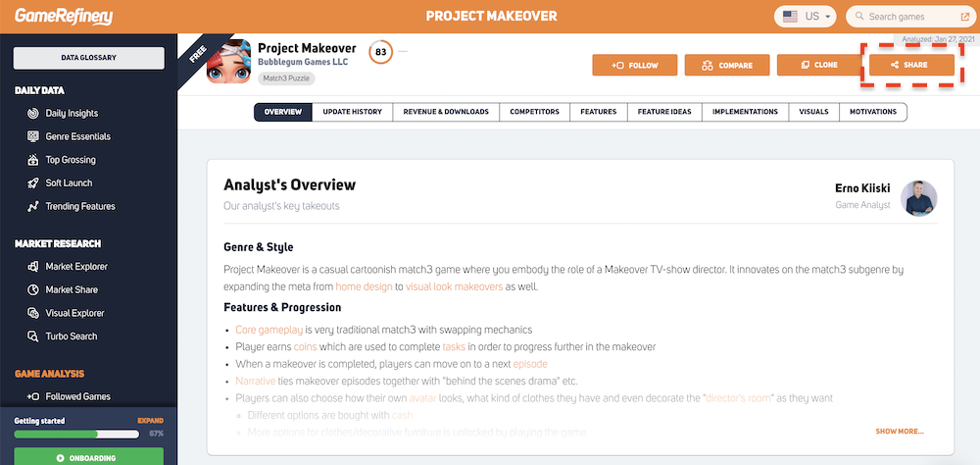This screenshot has width=980, height=465.
Task: Expand the Getting started panel
Action: [150, 421]
